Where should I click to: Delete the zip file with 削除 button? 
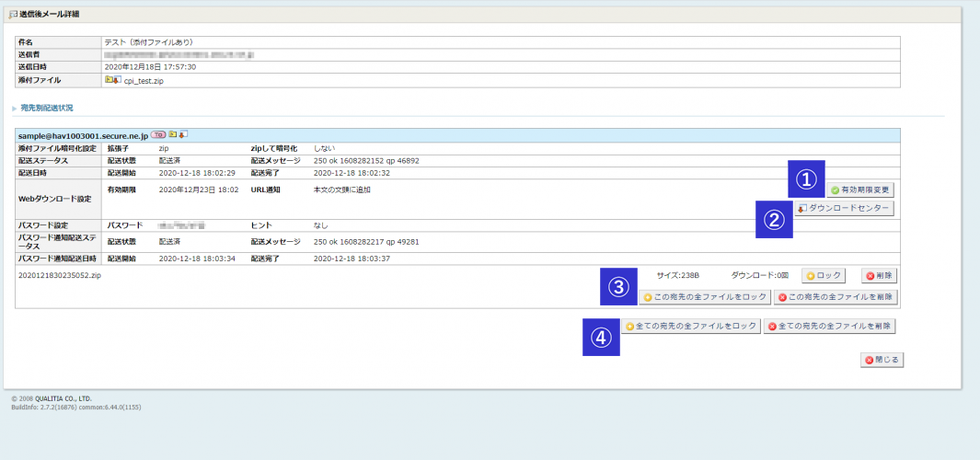tap(881, 275)
